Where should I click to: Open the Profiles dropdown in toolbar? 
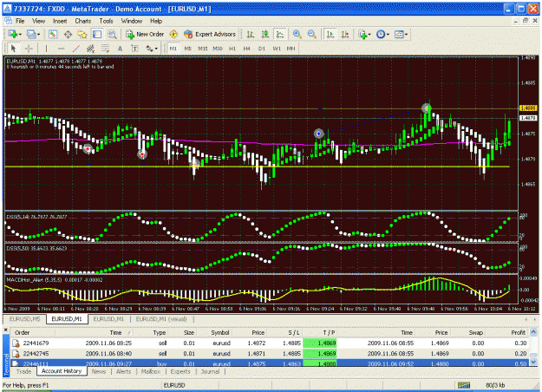click(x=33, y=34)
